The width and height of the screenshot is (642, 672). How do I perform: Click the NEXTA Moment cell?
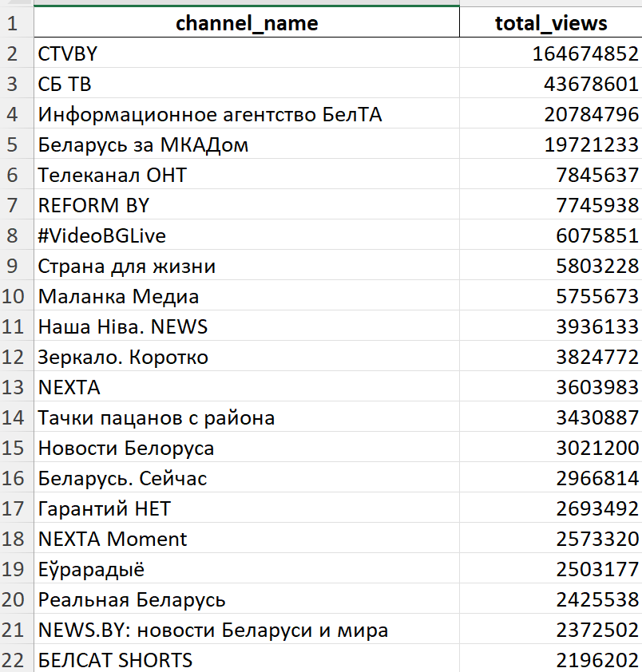246,539
